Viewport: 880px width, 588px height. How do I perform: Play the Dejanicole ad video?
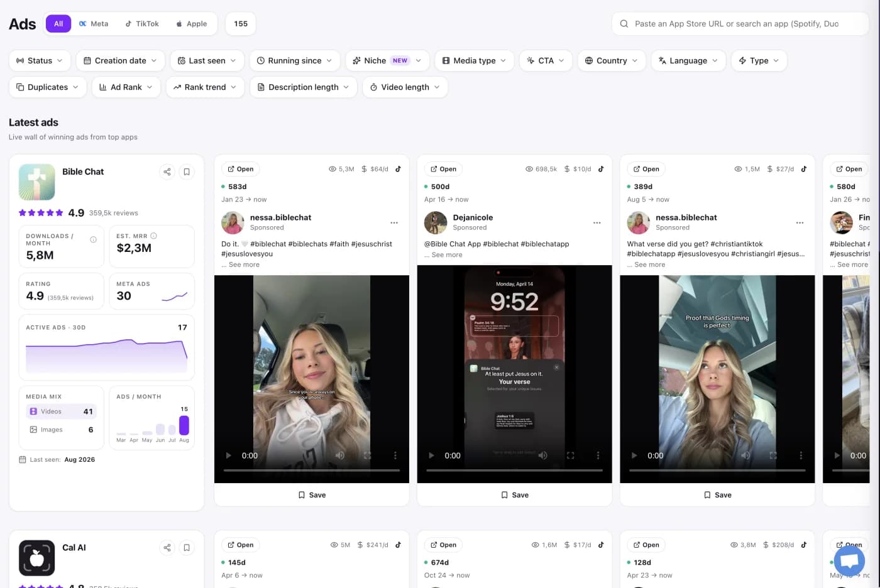pos(431,455)
